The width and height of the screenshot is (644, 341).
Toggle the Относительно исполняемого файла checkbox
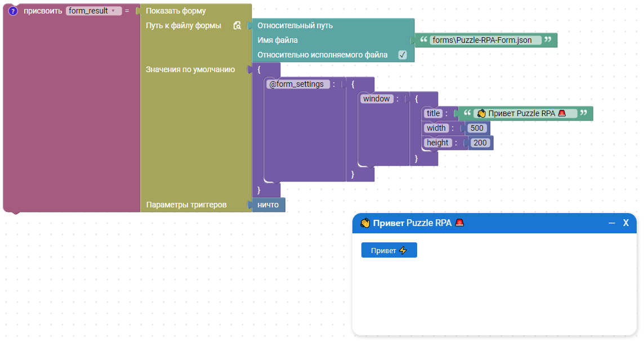402,55
